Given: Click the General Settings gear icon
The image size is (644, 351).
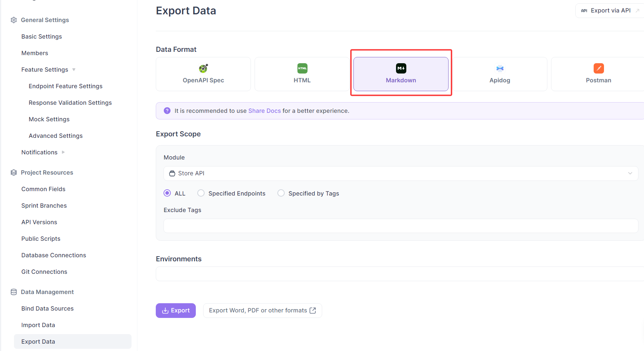Looking at the screenshot, I should pyautogui.click(x=14, y=20).
